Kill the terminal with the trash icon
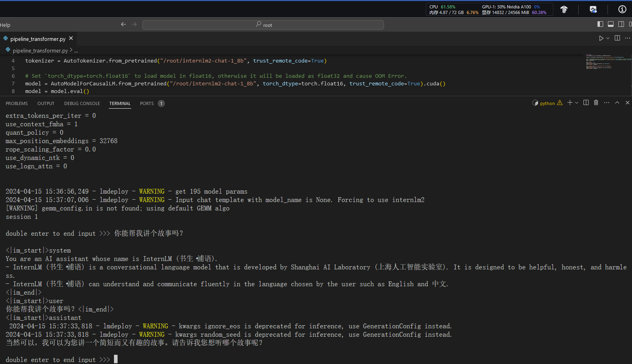Image resolution: width=632 pixels, height=364 pixels. (596, 103)
